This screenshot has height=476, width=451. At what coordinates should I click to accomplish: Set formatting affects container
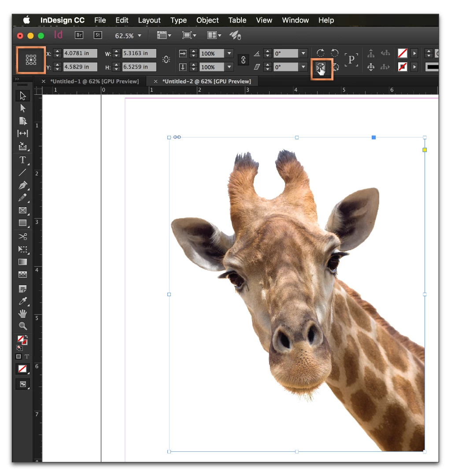coord(19,357)
